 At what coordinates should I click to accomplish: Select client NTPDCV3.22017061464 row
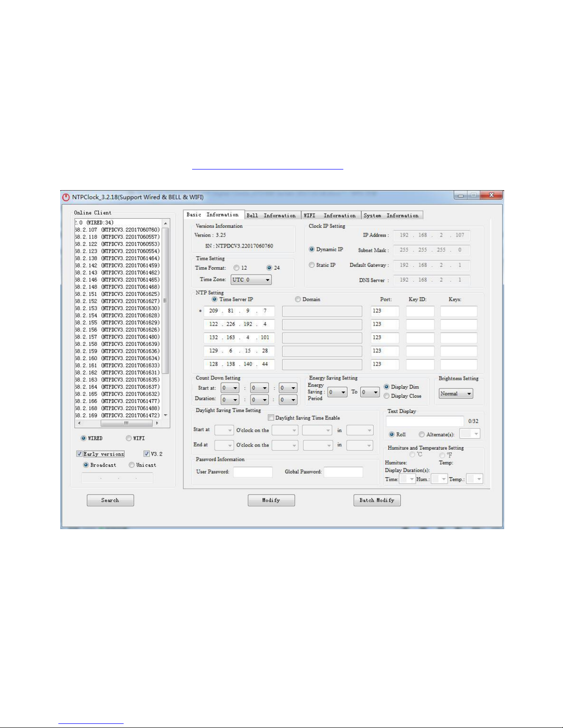118,258
